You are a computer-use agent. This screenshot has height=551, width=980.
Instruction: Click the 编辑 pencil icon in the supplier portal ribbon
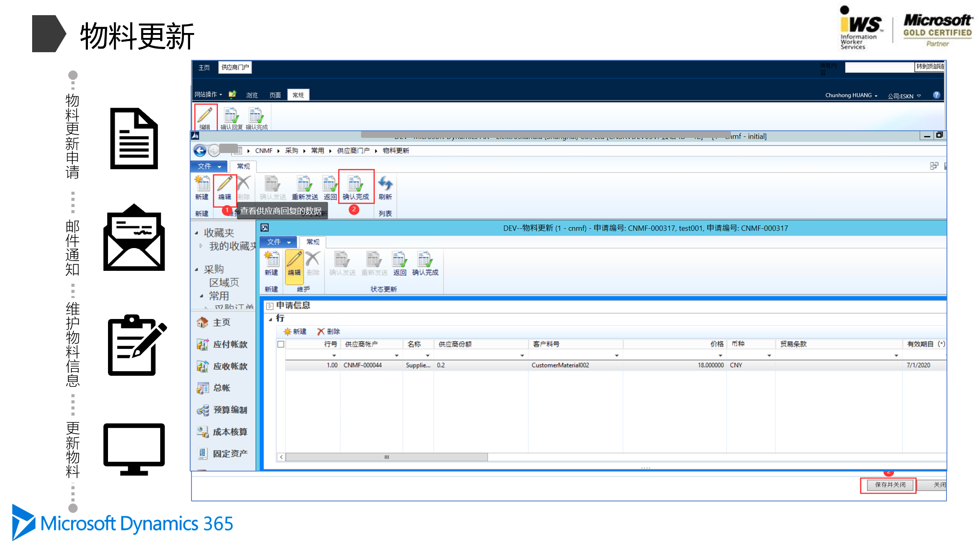tap(205, 117)
